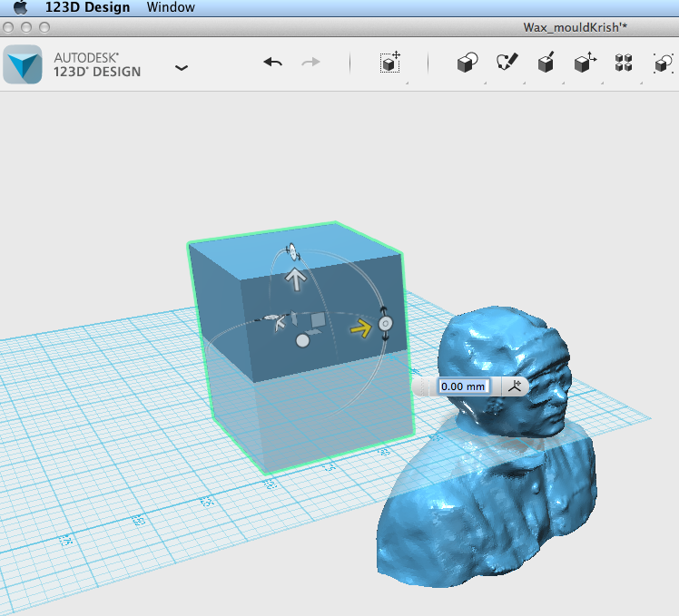
Task: Click the right rotation handle on the box
Action: tap(386, 323)
